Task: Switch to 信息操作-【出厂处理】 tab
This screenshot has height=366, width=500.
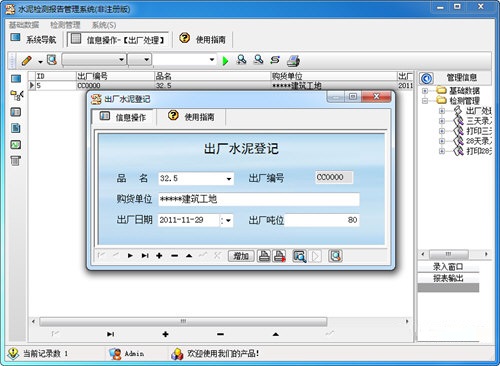Action: tap(119, 40)
